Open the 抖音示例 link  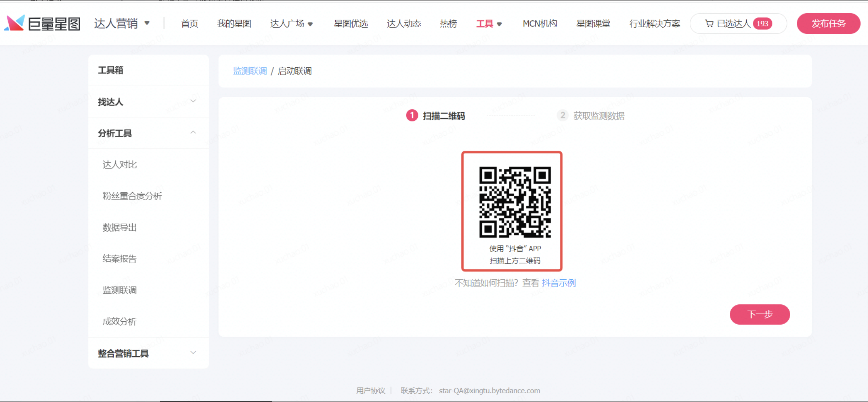(x=559, y=282)
